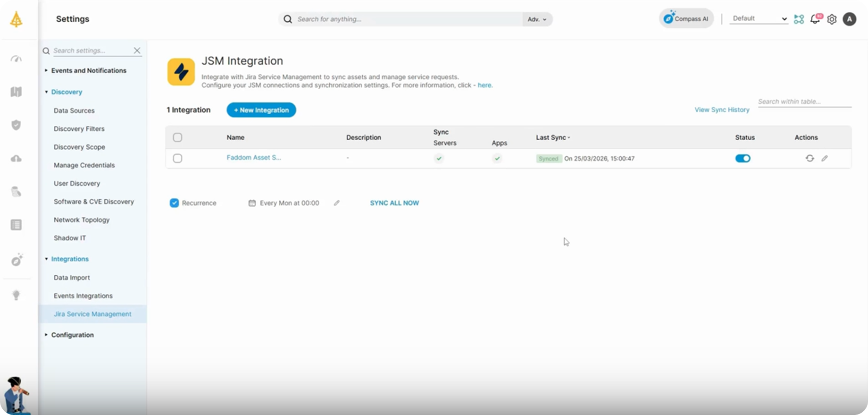Screen dimensions: 868x415
Task: Open Network Topology settings
Action: [x=82, y=220]
